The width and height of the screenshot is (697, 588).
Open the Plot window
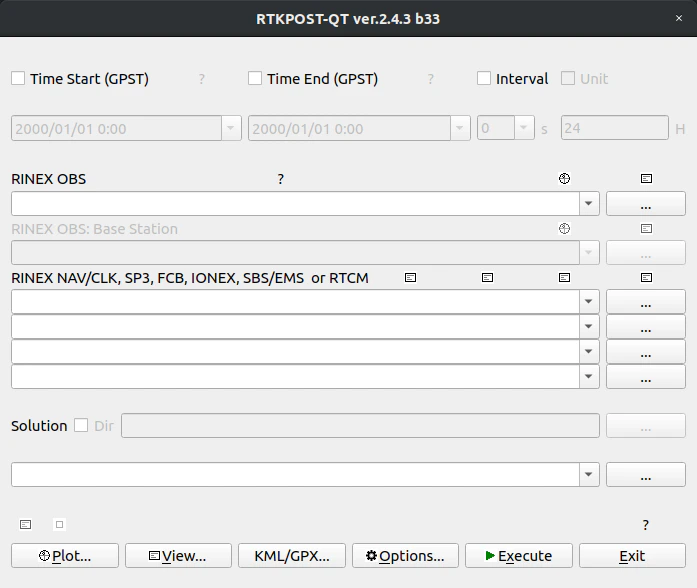pos(65,556)
